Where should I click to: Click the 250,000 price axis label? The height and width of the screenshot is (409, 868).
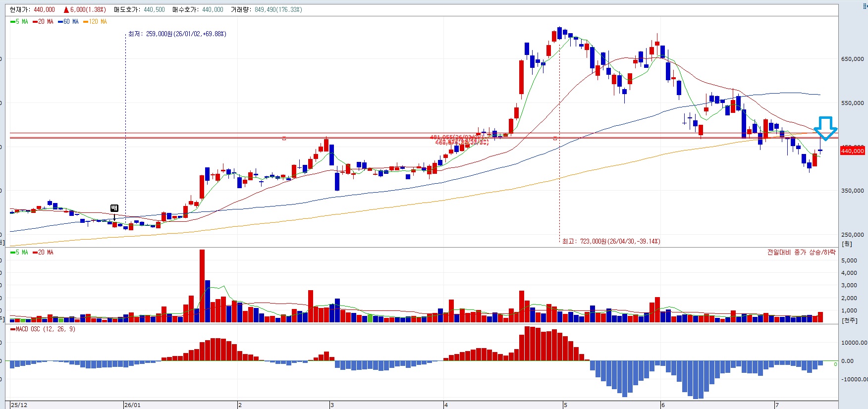[x=853, y=235]
